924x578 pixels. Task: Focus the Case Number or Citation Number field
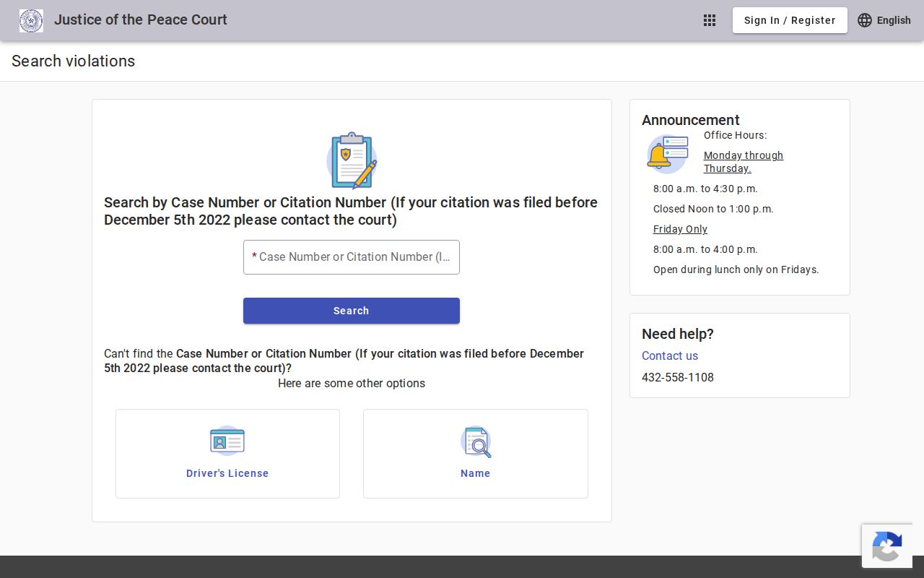pos(352,257)
